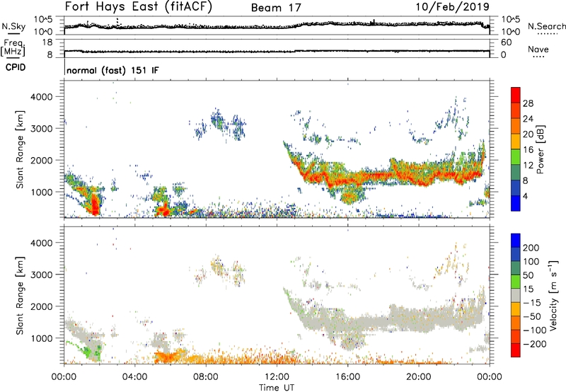
Task: Click the '16:00' time axis label
Action: 347,377
